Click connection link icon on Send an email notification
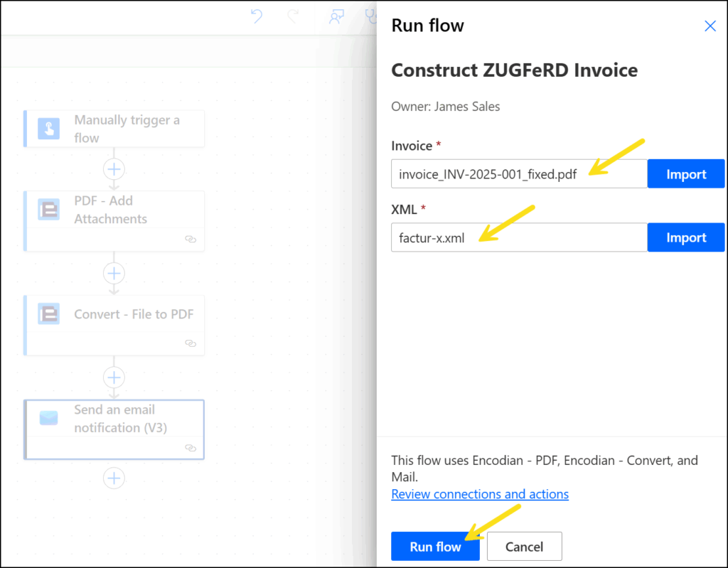728x568 pixels. (x=190, y=448)
